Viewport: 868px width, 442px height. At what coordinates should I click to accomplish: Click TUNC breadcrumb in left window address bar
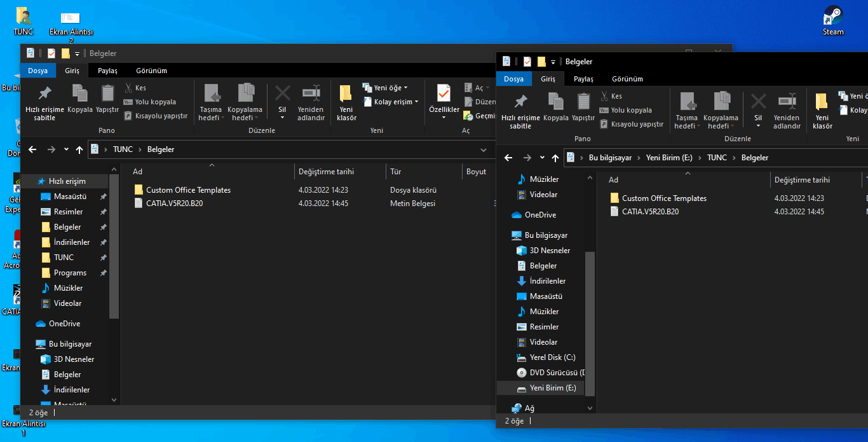[123, 149]
